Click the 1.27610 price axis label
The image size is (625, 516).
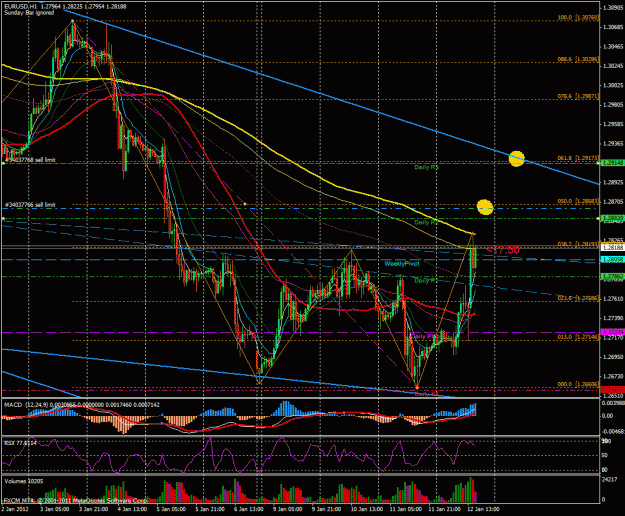[x=613, y=299]
